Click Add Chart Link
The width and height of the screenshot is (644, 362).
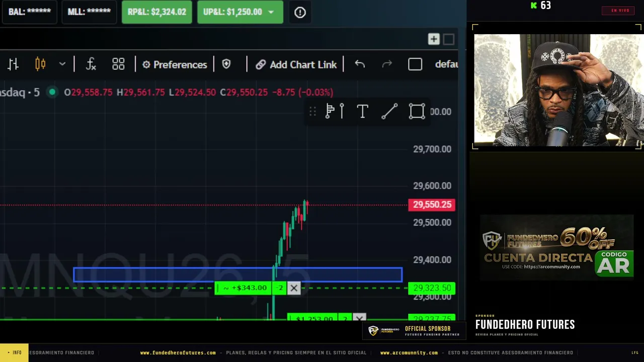click(296, 64)
